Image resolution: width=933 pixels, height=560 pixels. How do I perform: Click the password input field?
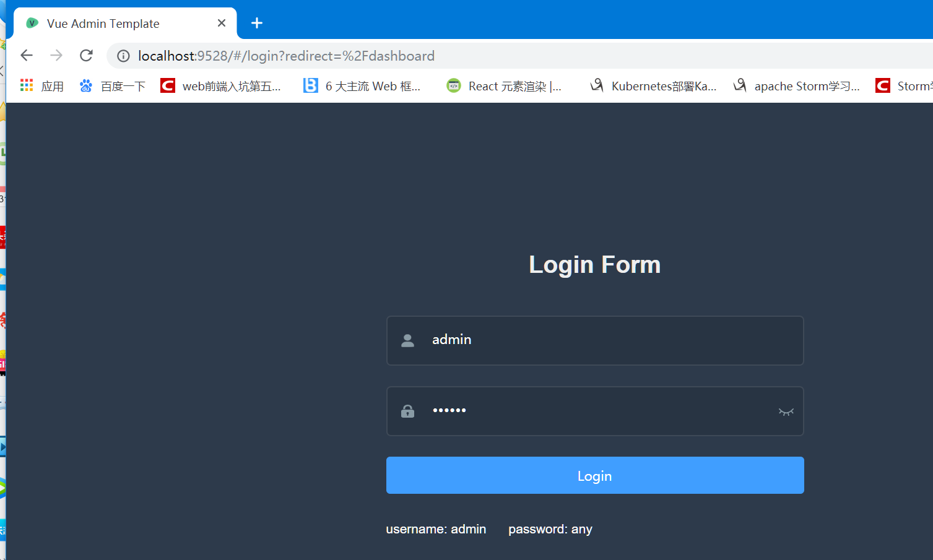pyautogui.click(x=595, y=411)
